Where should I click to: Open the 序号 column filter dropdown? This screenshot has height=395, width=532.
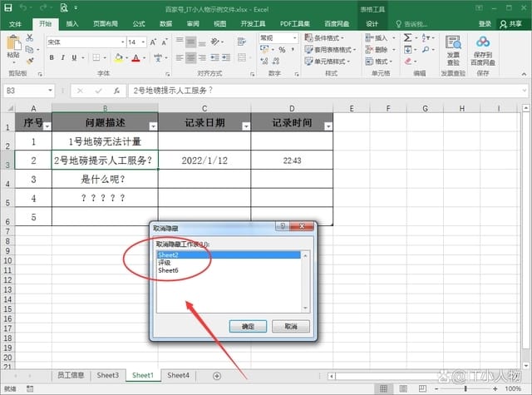(x=47, y=126)
